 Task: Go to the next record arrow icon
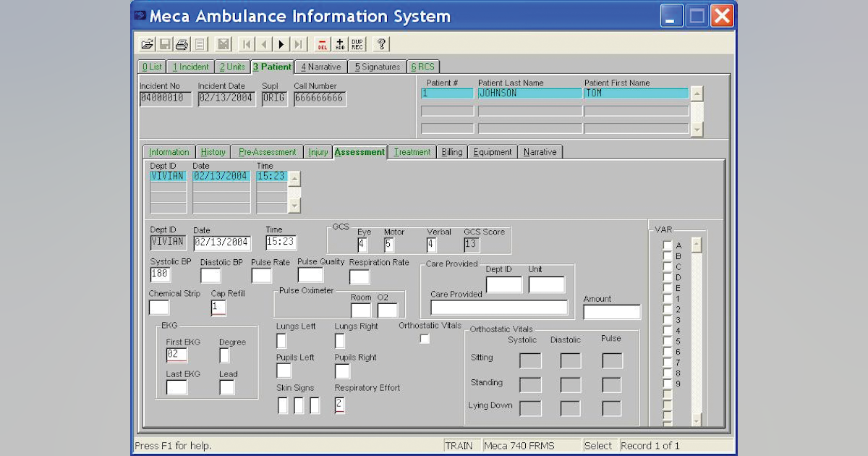coord(281,43)
